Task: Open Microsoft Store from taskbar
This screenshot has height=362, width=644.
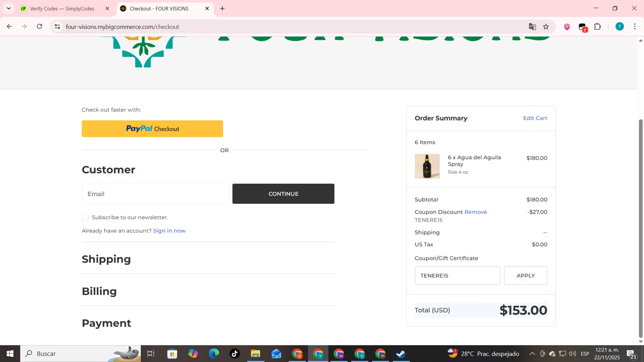Action: tap(173, 354)
